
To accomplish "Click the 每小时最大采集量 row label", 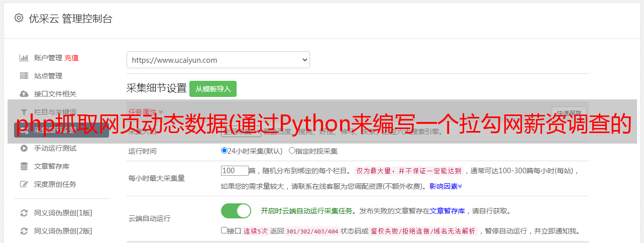I will tap(157, 178).
